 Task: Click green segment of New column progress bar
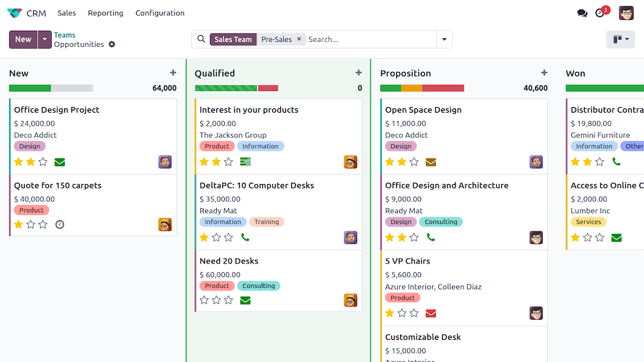point(30,88)
